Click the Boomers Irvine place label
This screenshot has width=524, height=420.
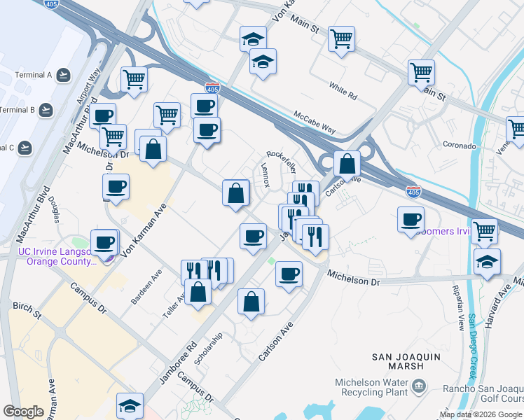click(x=443, y=232)
